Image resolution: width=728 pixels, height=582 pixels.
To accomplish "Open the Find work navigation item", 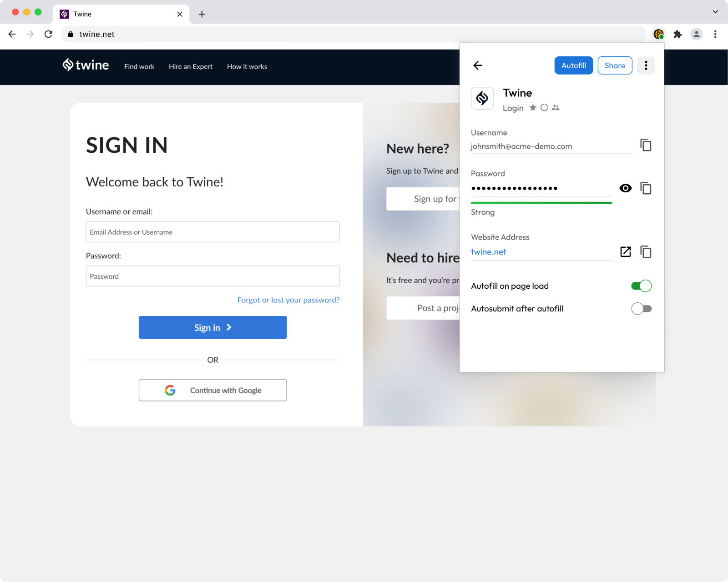I will pos(139,66).
